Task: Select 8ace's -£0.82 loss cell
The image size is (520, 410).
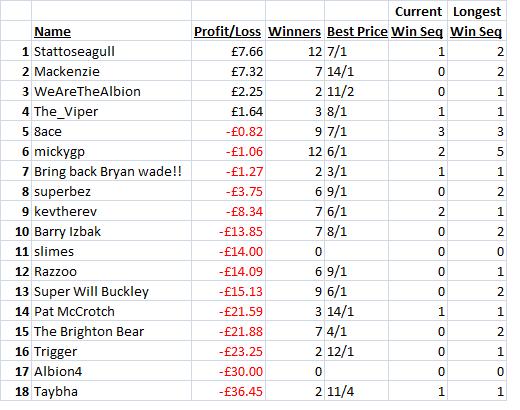Action: pyautogui.click(x=228, y=131)
